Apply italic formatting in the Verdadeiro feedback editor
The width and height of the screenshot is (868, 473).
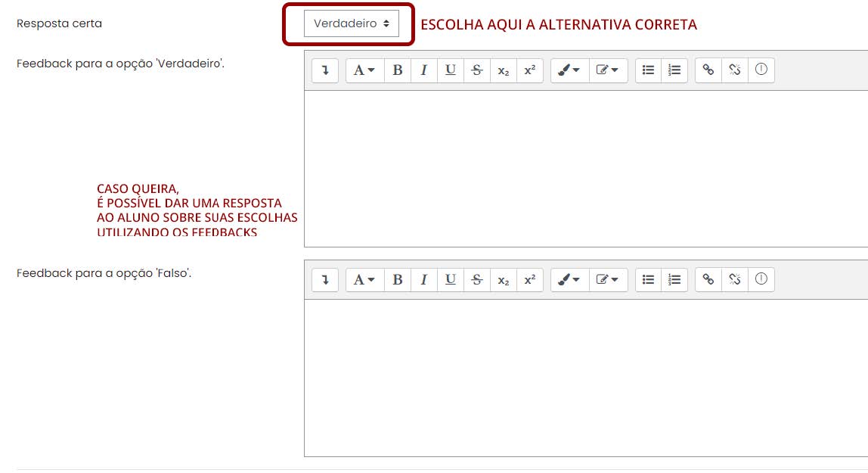423,70
